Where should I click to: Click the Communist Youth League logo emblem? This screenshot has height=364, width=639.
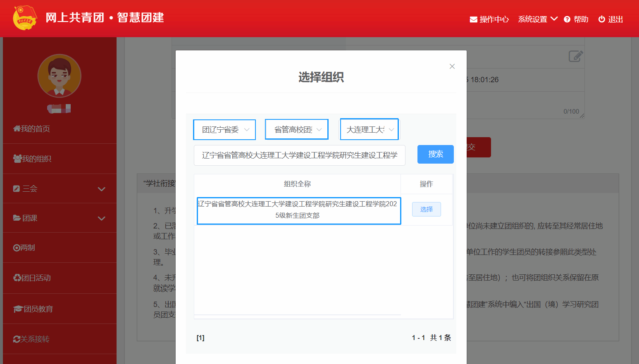[x=25, y=18]
